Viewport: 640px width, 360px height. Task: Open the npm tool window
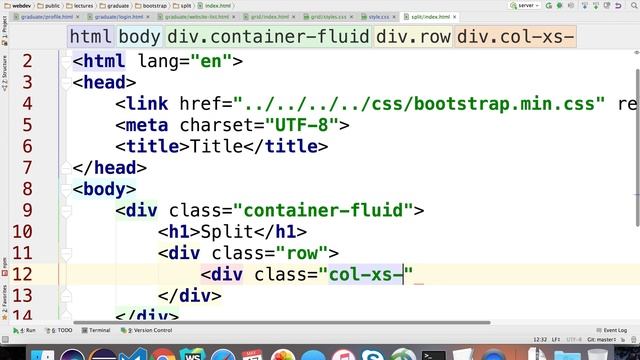coord(4,267)
